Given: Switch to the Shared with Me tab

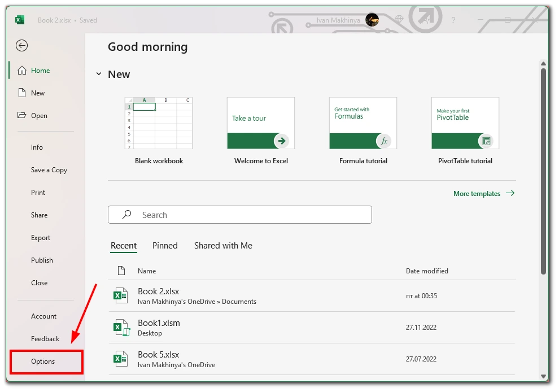Looking at the screenshot, I should [223, 246].
